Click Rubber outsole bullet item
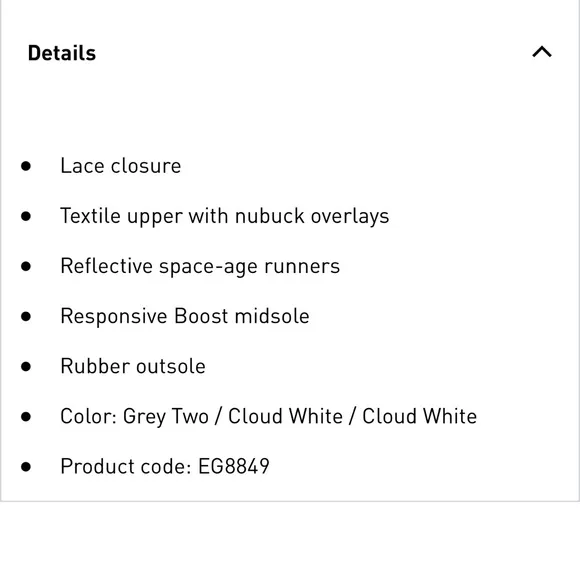This screenshot has height=580, width=580. tap(133, 366)
